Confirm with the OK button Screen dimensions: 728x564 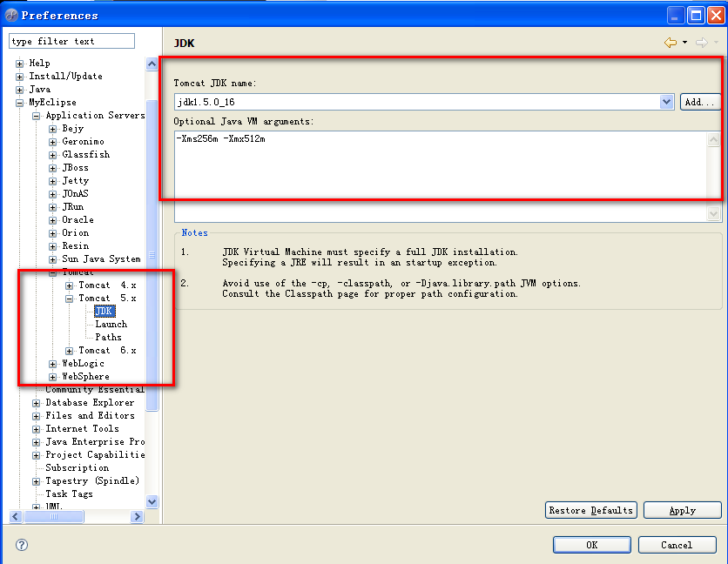point(591,545)
